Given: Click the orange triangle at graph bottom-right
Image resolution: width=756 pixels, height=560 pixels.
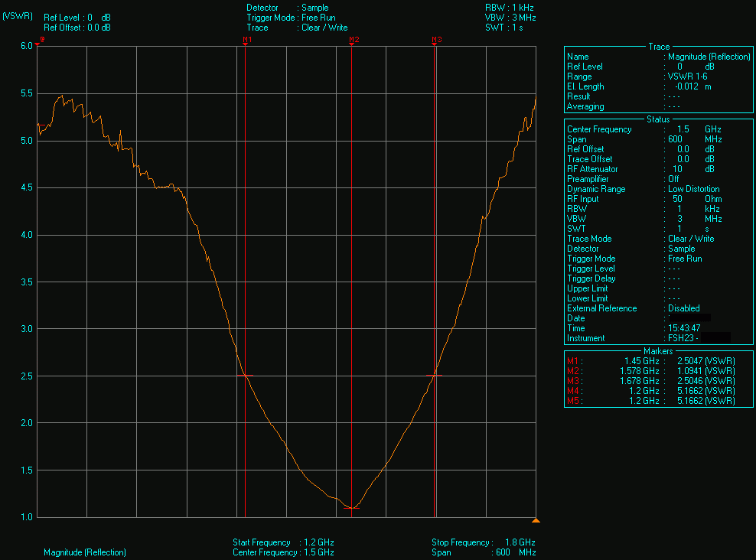Looking at the screenshot, I should pyautogui.click(x=536, y=520).
